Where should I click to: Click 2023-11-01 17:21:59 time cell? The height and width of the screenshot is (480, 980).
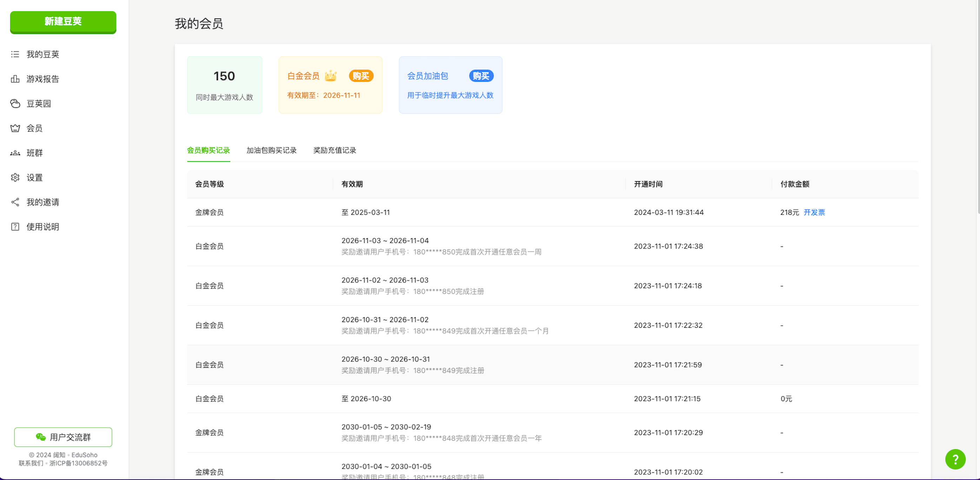(668, 365)
